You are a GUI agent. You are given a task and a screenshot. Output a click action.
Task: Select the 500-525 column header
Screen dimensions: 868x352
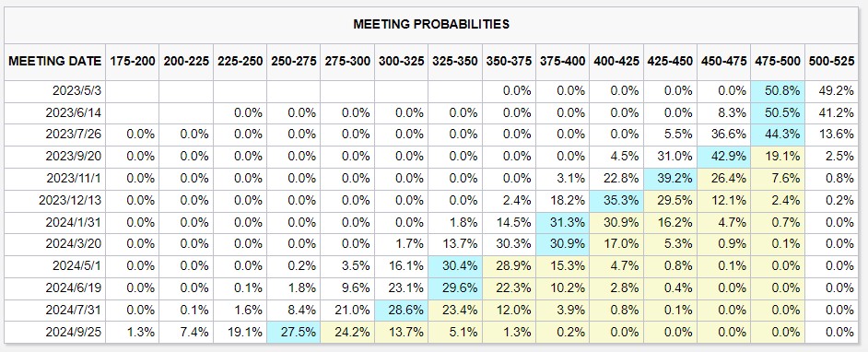(x=830, y=62)
